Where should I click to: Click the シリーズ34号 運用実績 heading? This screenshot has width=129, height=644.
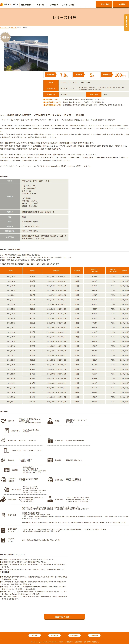coord(10,249)
